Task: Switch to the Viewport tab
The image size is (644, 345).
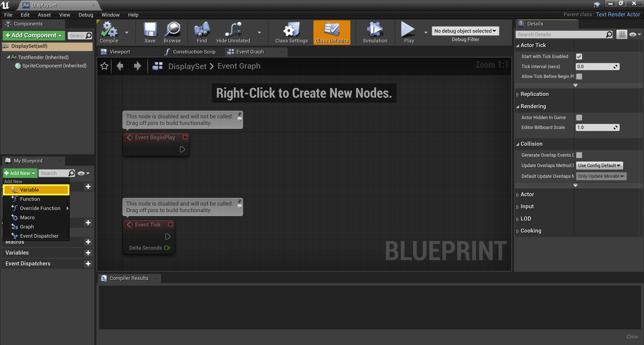Action: point(120,52)
